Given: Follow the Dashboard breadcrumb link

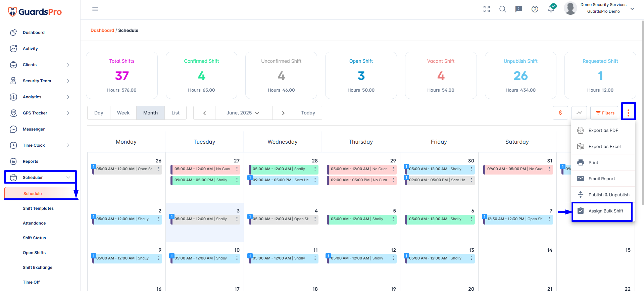Looking at the screenshot, I should point(102,30).
